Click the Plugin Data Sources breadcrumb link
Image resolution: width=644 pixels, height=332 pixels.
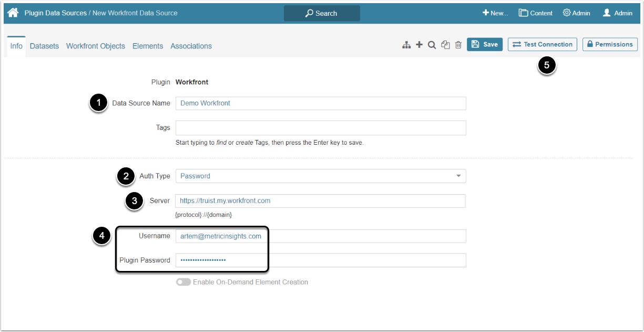(x=56, y=13)
